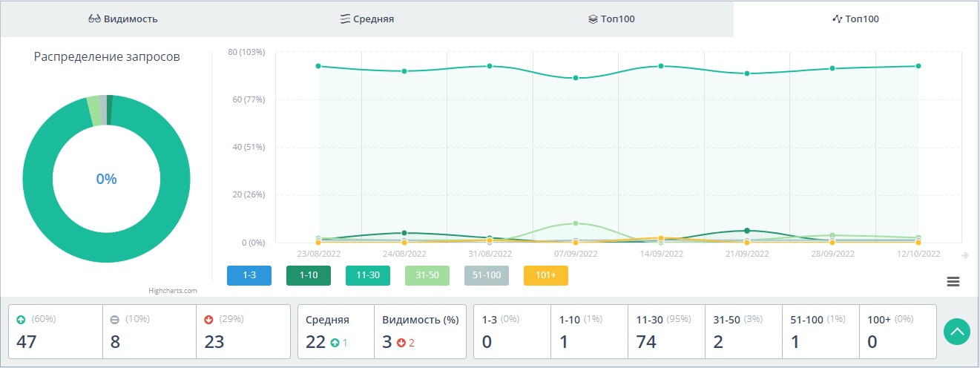Click the 11-30 stat cell showing 74
Image resolution: width=980 pixels, height=368 pixels.
pos(665,331)
